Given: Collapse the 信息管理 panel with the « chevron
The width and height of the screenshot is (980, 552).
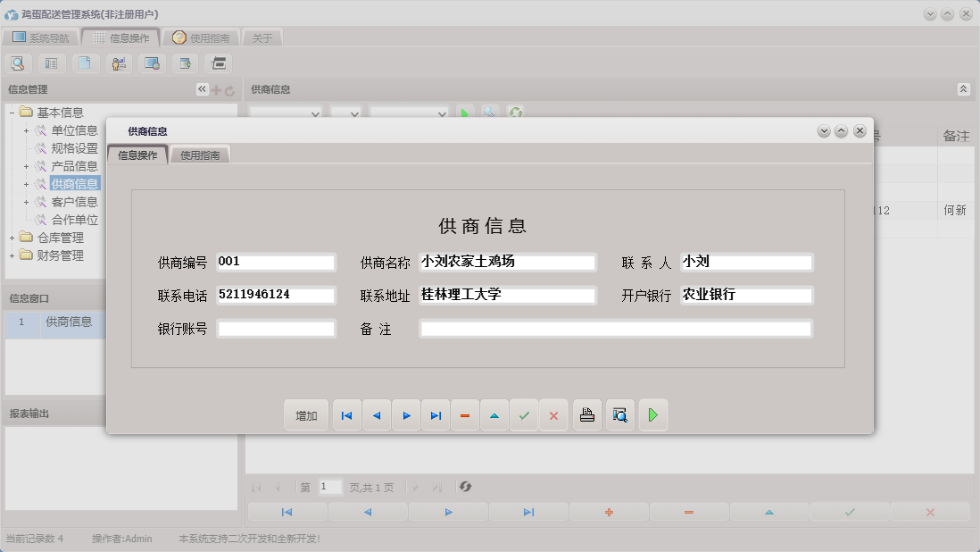Looking at the screenshot, I should point(202,88).
